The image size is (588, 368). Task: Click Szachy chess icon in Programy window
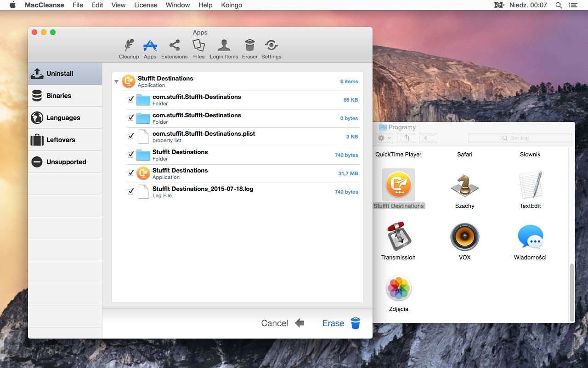click(464, 185)
